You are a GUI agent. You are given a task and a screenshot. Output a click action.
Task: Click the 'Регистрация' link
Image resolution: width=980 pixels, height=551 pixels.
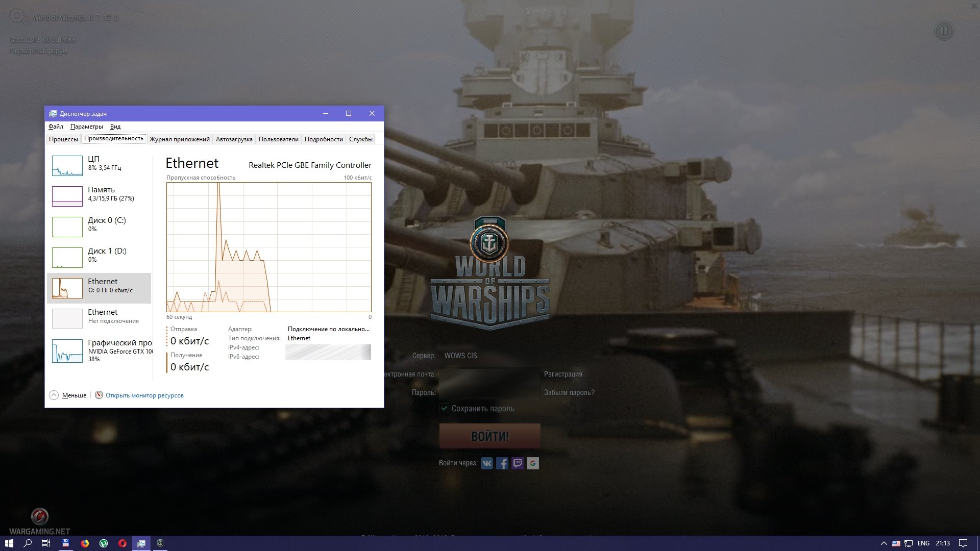(563, 374)
